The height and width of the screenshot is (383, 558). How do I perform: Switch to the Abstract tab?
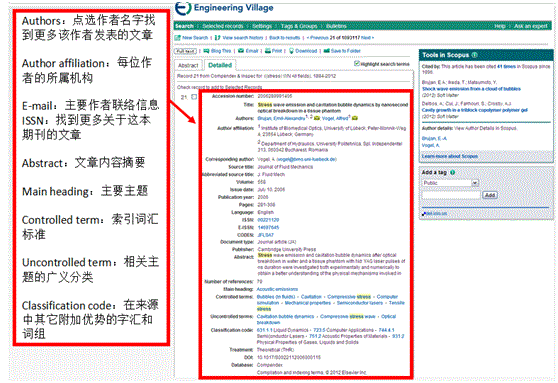pyautogui.click(x=188, y=65)
